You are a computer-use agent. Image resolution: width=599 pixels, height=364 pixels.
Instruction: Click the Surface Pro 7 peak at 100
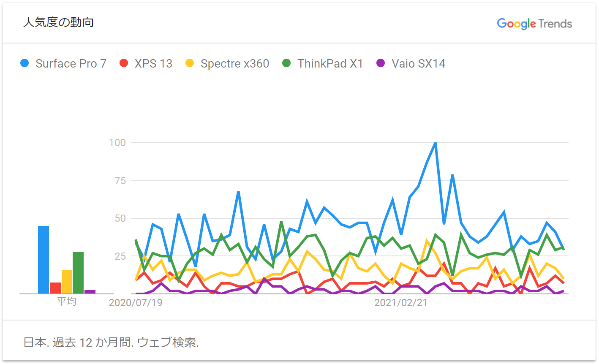pos(435,143)
